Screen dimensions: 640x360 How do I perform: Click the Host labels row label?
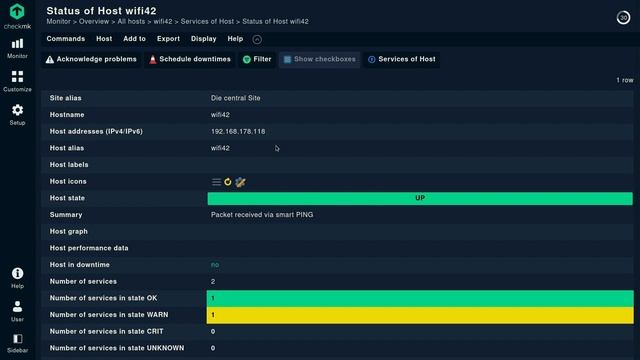[69, 165]
